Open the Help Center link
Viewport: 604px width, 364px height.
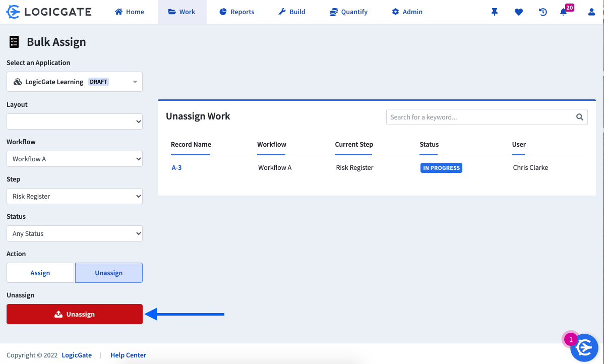pyautogui.click(x=128, y=355)
